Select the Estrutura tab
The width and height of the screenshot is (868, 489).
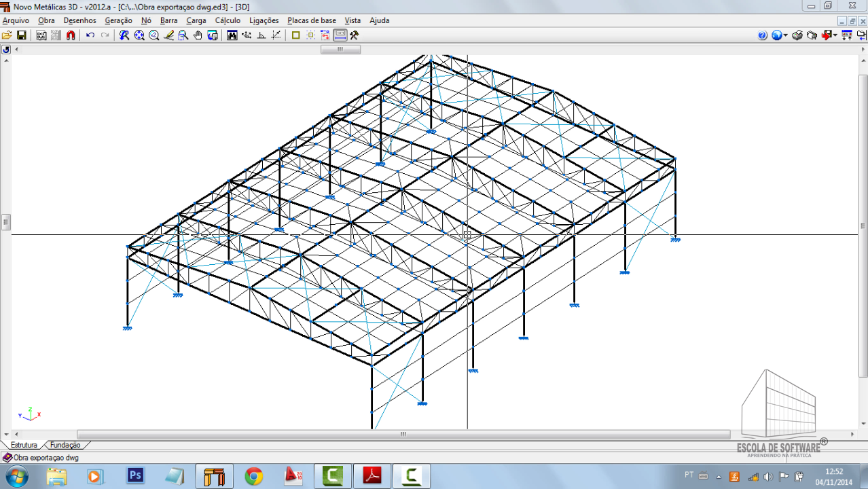(x=24, y=445)
